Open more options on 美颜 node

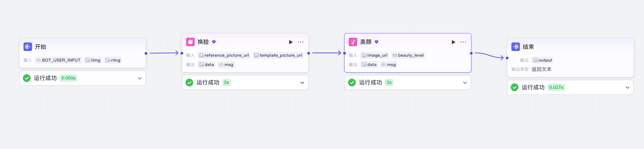(463, 42)
